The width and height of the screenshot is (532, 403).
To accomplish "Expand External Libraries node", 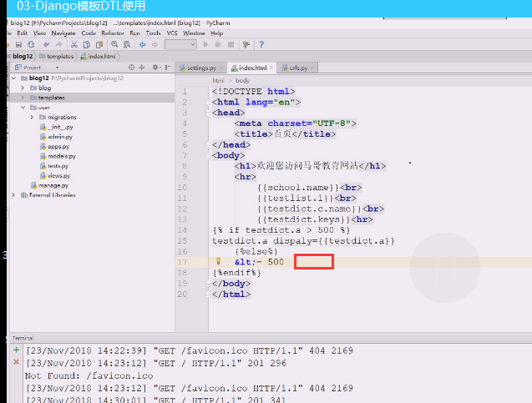I will tap(13, 195).
